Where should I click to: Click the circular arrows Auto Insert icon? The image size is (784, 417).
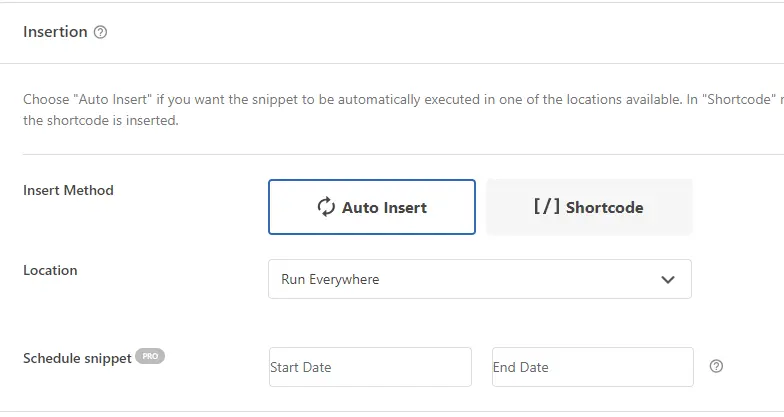click(326, 207)
